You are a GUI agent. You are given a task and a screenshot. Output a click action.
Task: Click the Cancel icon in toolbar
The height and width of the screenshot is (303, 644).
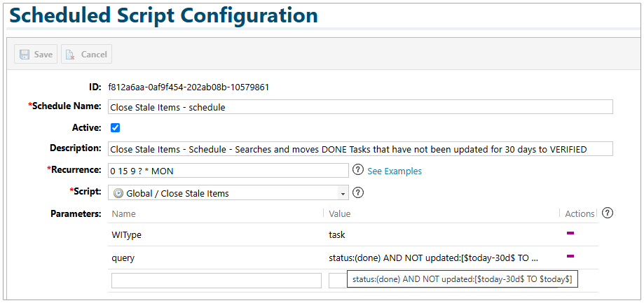point(71,55)
